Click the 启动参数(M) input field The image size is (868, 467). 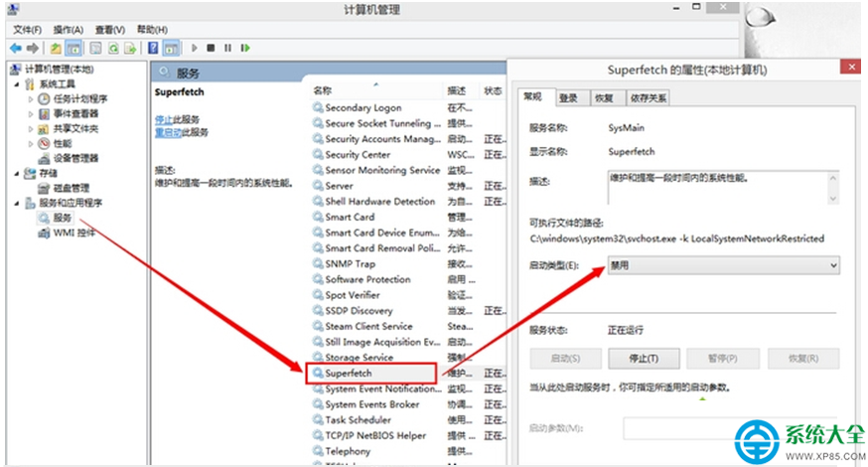coord(730,428)
